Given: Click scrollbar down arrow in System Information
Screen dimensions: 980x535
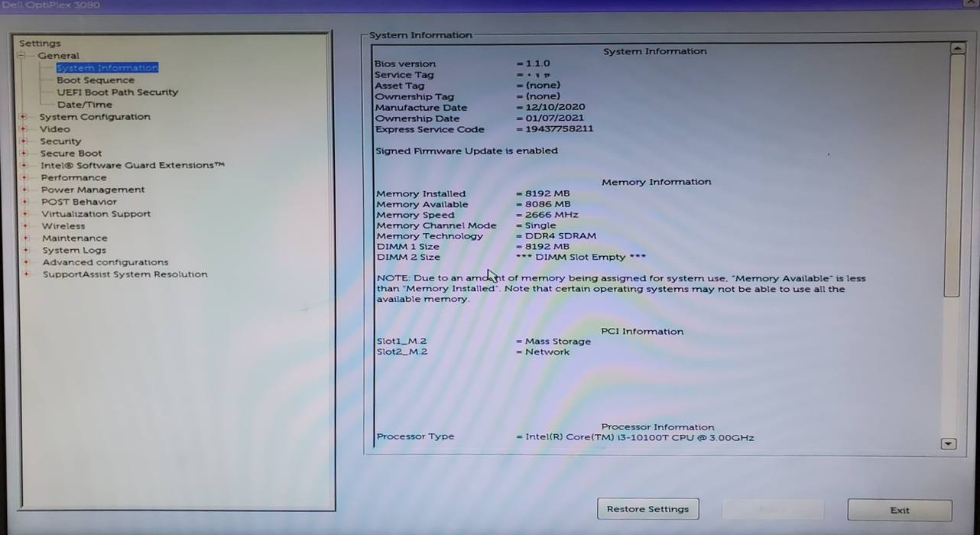Looking at the screenshot, I should (949, 443).
